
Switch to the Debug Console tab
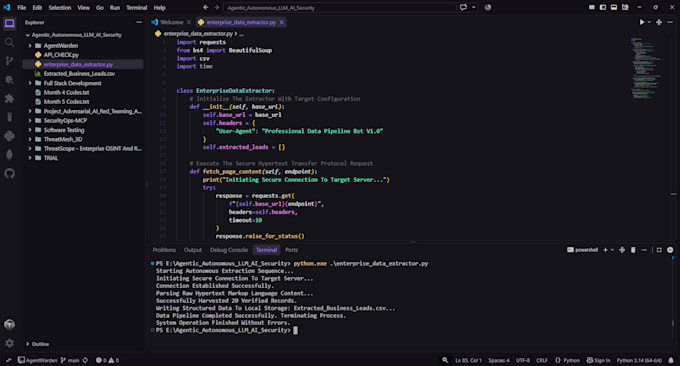point(229,250)
